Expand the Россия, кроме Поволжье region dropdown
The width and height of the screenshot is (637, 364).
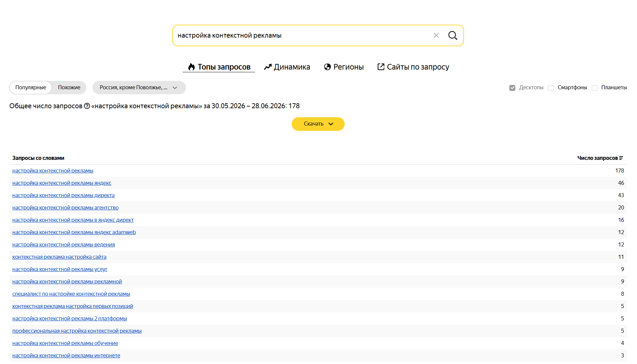(x=139, y=88)
